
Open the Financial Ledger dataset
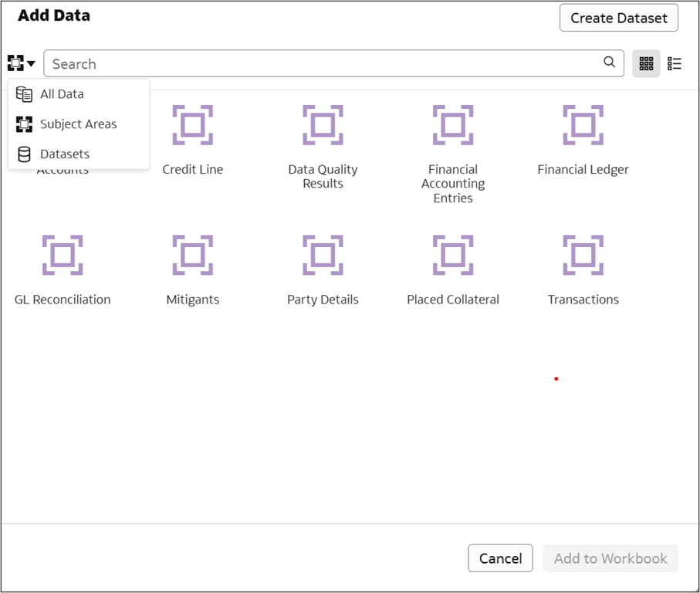(583, 125)
